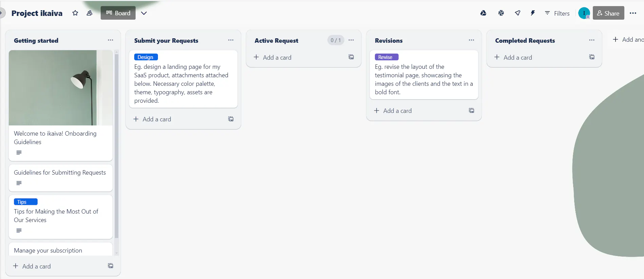Create card from template in Completed Requests list

pos(592,57)
